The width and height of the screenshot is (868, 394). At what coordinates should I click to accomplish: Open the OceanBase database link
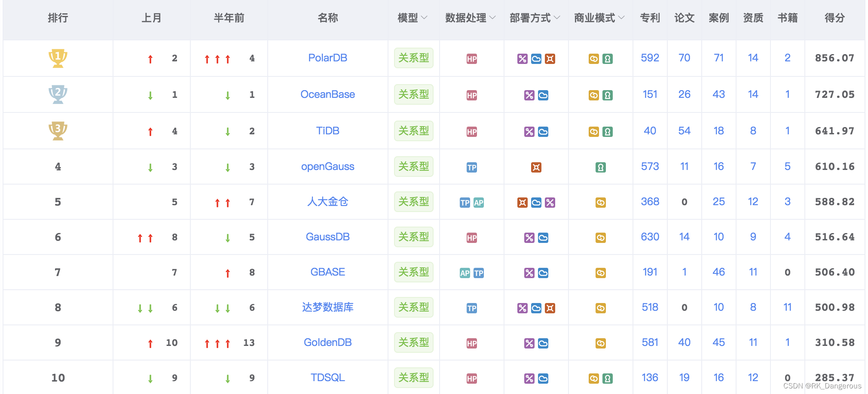(x=328, y=94)
